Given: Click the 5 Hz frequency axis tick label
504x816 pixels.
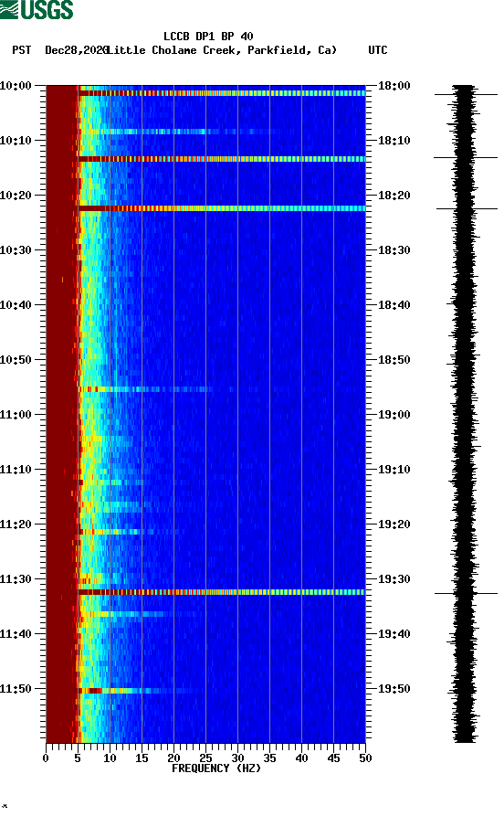Looking at the screenshot, I should (x=78, y=758).
